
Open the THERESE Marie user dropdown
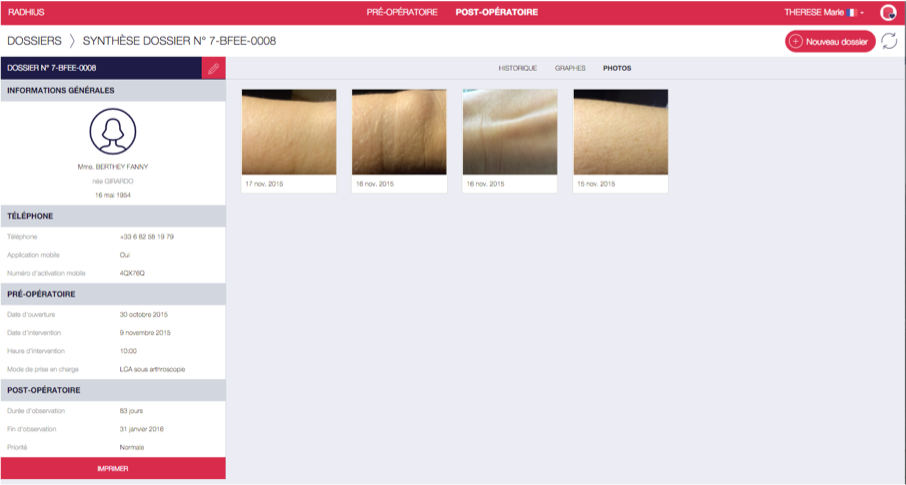[x=824, y=12]
